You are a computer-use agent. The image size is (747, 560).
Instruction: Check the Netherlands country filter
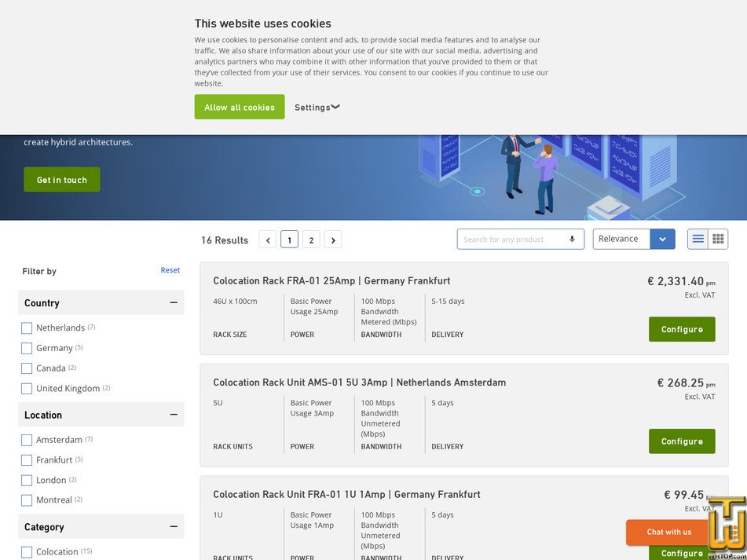[x=26, y=328]
